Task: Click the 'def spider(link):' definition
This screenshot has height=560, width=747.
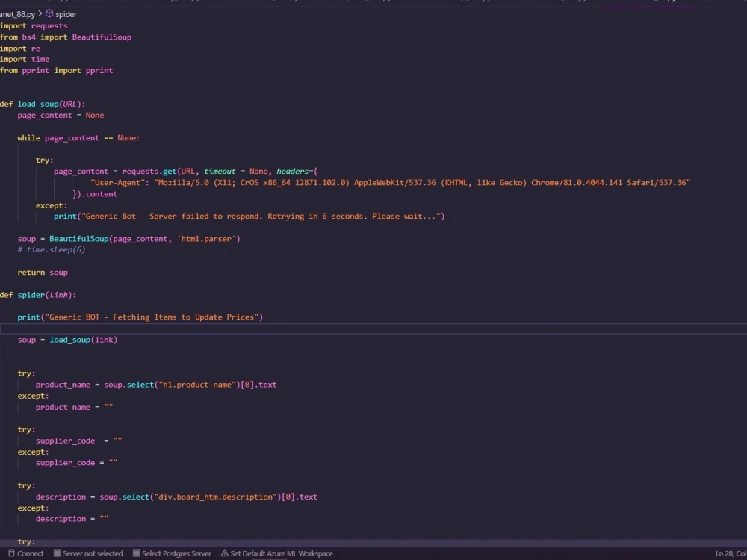Action: [x=38, y=295]
